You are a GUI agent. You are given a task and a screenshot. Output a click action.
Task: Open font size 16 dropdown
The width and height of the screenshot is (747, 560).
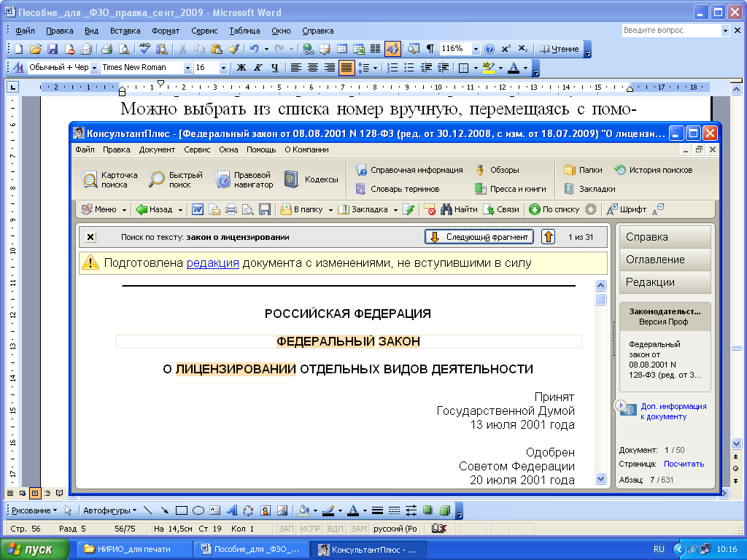click(223, 68)
